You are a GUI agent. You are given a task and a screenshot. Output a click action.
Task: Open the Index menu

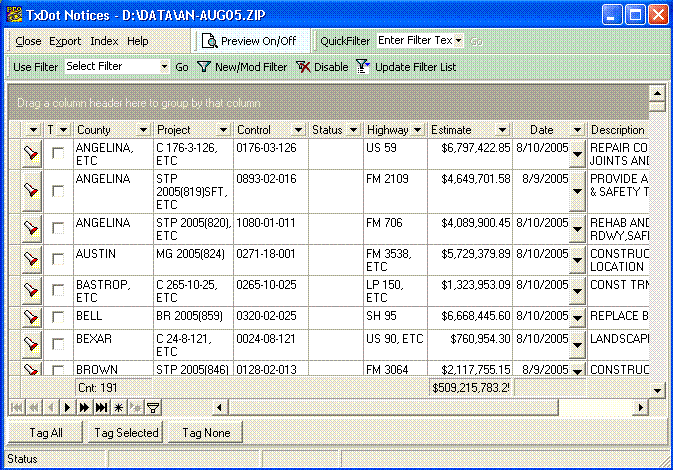coord(104,41)
